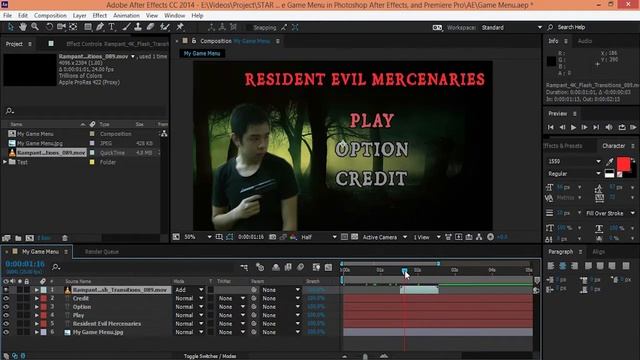Switch to the Render Queue tab

[x=102, y=252]
